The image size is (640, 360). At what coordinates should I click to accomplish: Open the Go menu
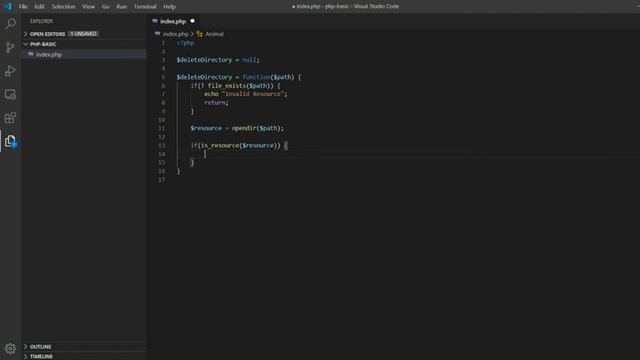pyautogui.click(x=105, y=7)
